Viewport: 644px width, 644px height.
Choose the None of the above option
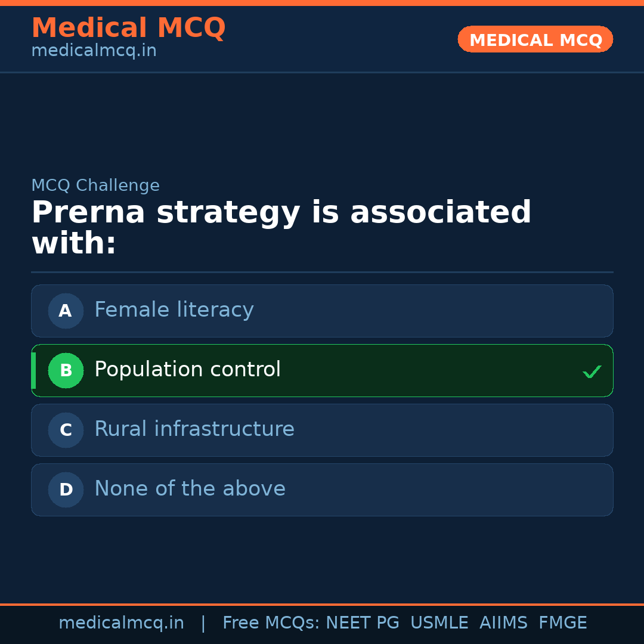[x=190, y=489]
